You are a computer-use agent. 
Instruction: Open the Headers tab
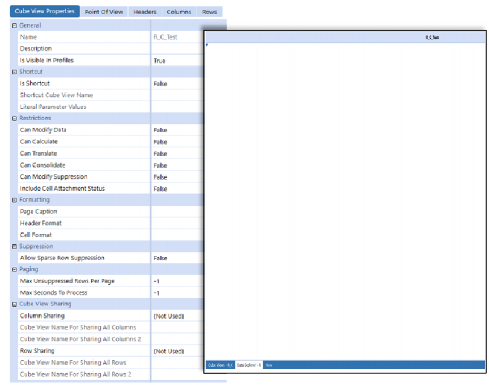145,12
